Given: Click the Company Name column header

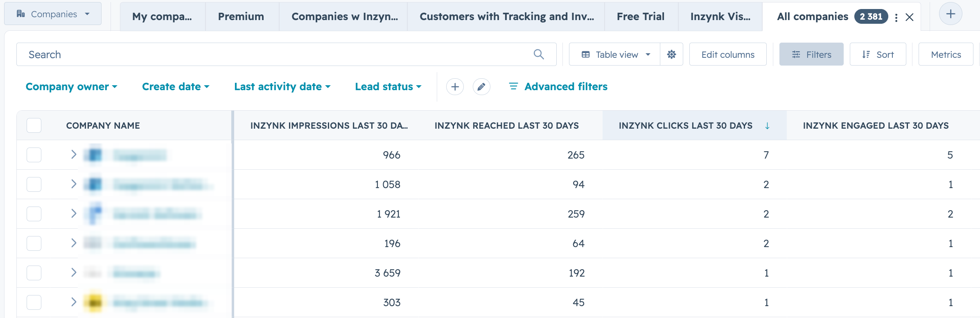Looking at the screenshot, I should click(103, 125).
